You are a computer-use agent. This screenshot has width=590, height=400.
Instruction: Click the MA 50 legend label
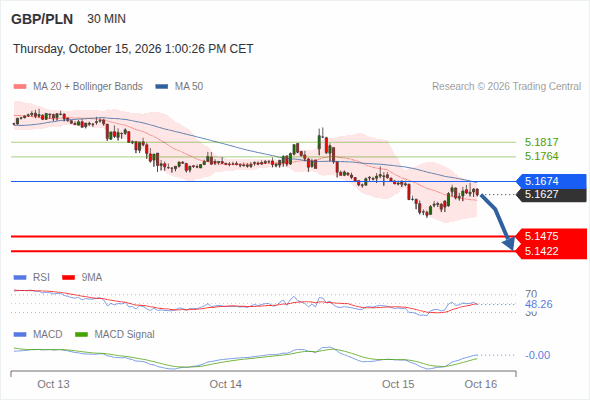189,87
